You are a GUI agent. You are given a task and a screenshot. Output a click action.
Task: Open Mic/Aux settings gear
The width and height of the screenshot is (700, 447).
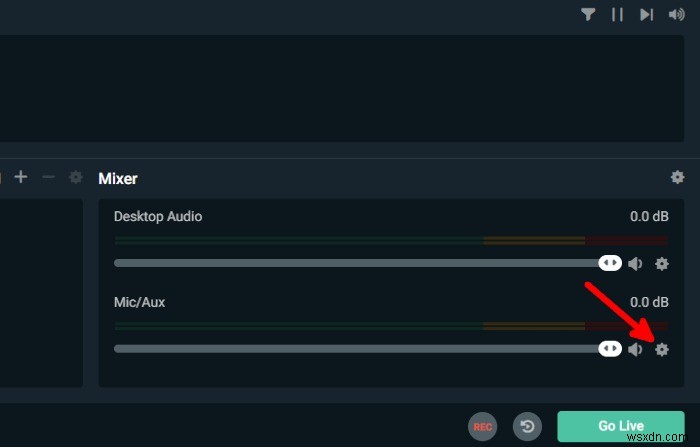point(661,349)
